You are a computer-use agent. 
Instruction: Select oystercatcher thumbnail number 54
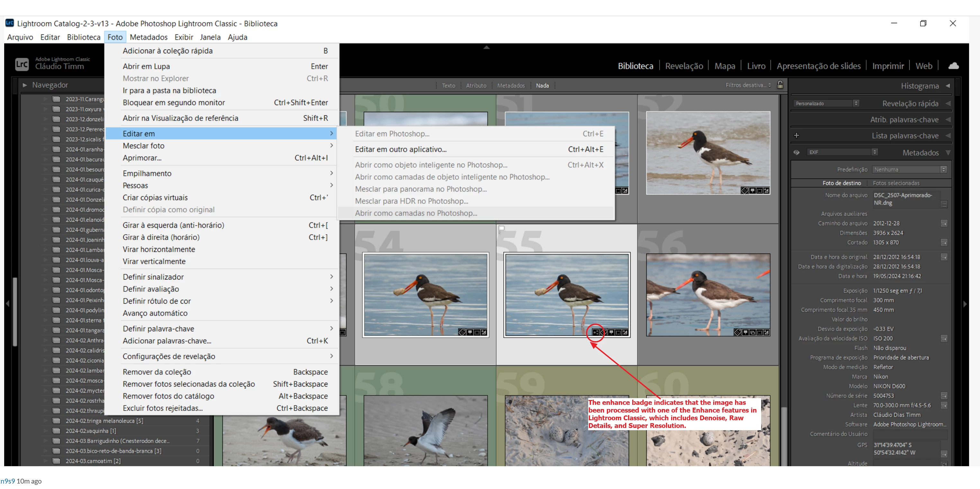[x=425, y=295]
